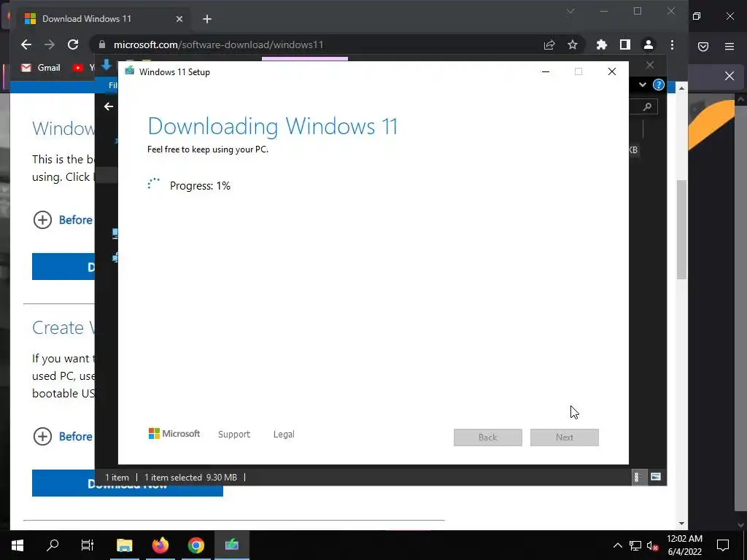Open a new Chrome tab
Viewport: 747px width, 560px height.
point(206,19)
